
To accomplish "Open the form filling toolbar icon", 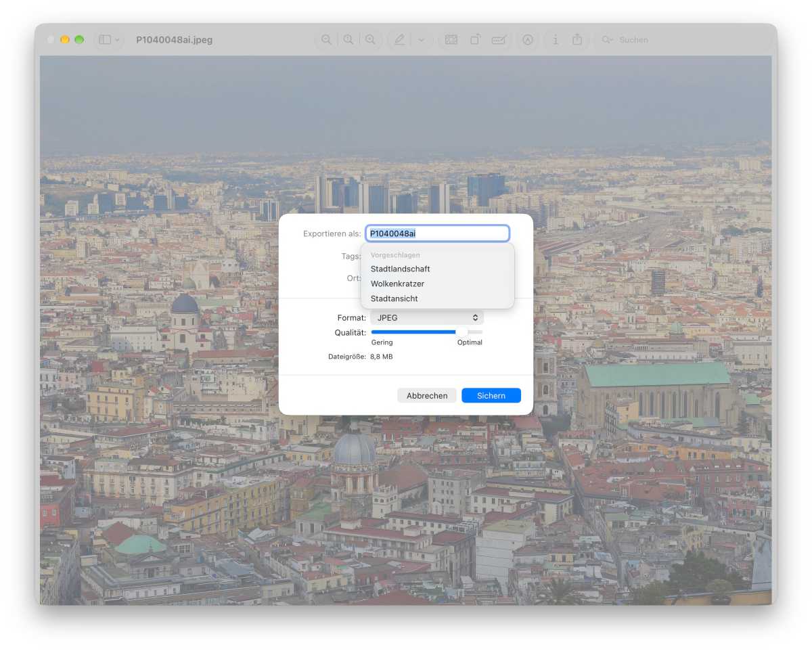I will pos(499,40).
